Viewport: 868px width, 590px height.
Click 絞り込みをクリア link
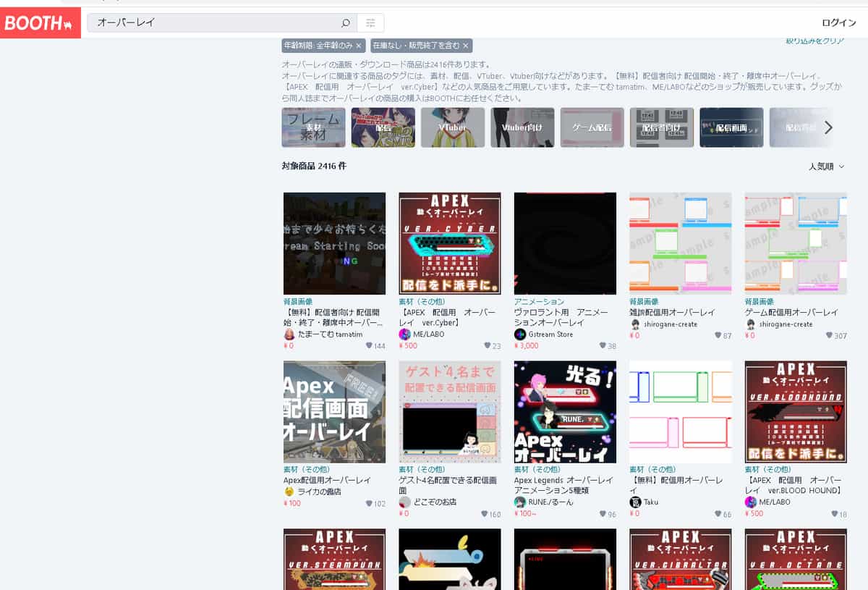click(814, 41)
